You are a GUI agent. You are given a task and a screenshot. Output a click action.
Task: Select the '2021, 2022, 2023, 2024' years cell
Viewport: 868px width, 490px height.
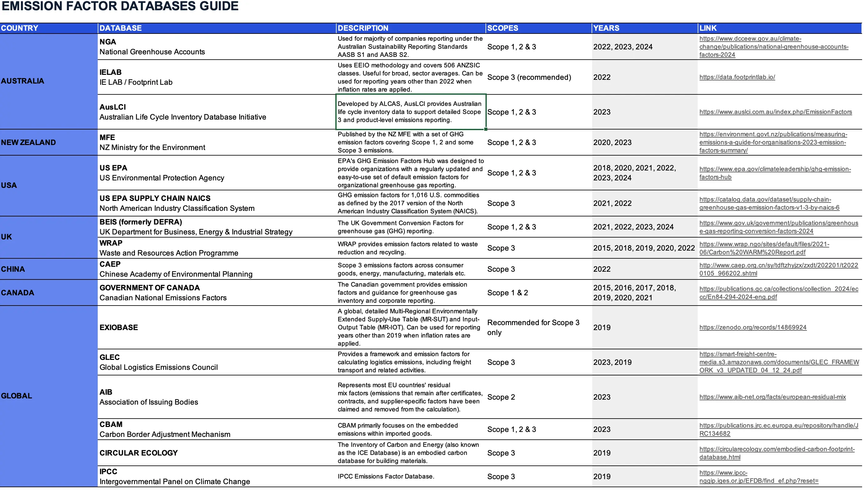click(x=645, y=227)
